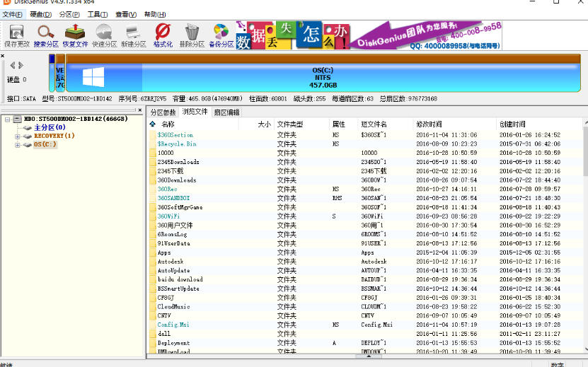Click the Quick Partition (快速分区) icon
The height and width of the screenshot is (367, 588).
(x=104, y=36)
